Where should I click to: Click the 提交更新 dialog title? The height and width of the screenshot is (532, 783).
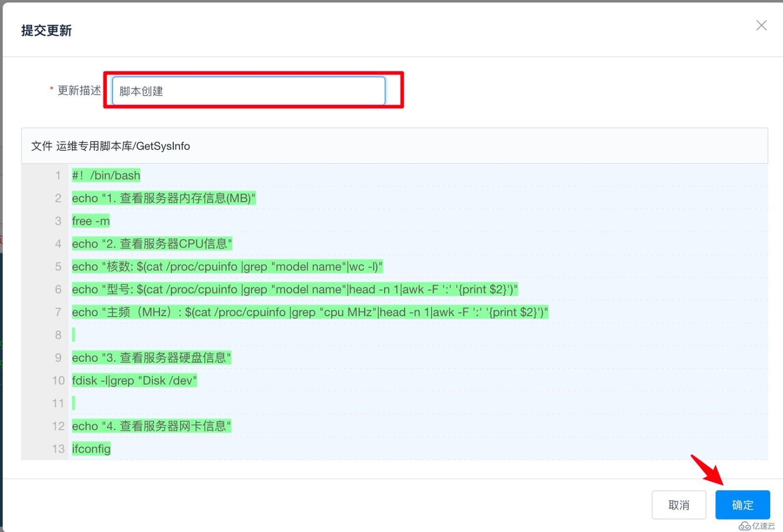(x=46, y=30)
